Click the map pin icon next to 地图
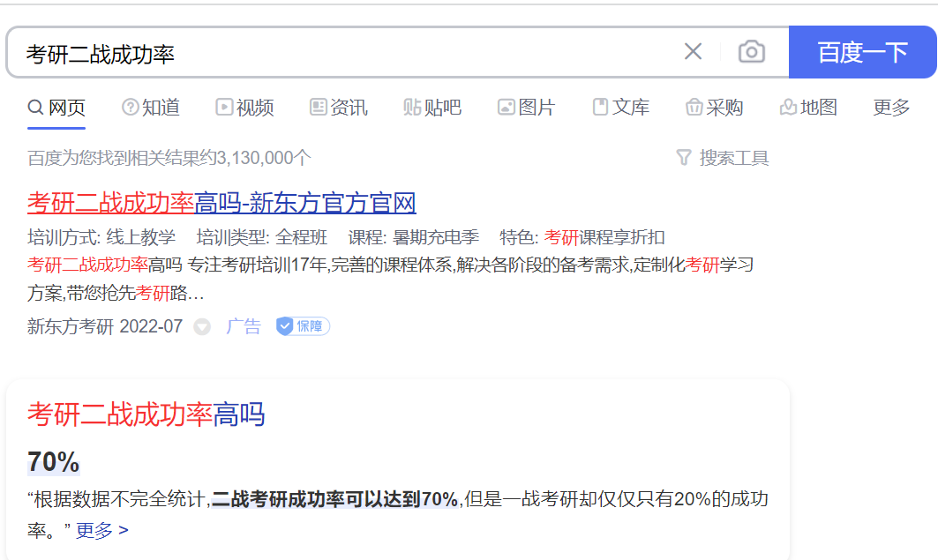 coord(785,108)
